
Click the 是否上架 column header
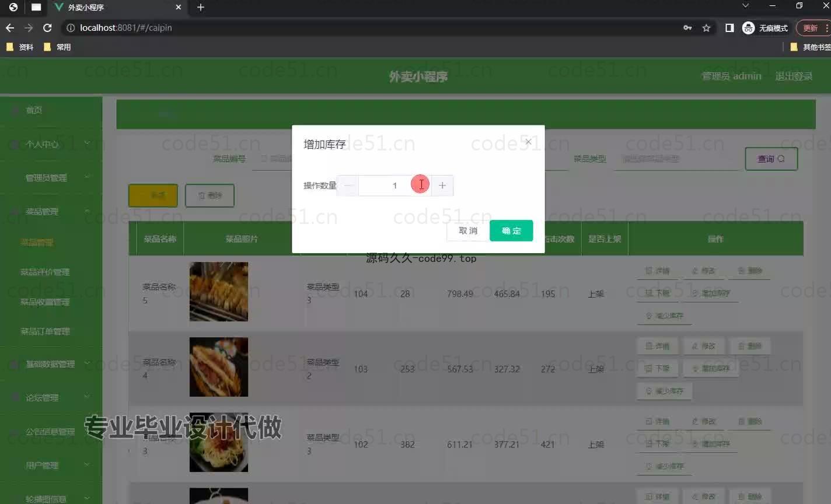tap(605, 239)
